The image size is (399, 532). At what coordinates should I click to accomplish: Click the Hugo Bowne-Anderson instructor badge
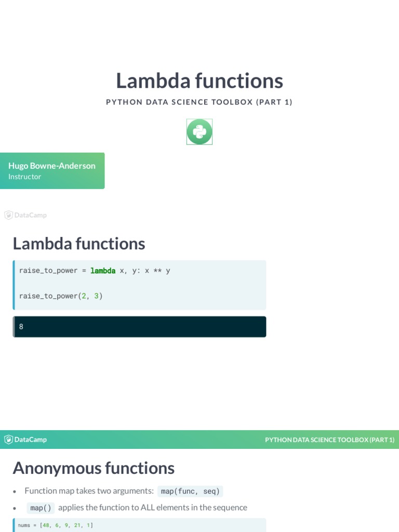point(52,170)
